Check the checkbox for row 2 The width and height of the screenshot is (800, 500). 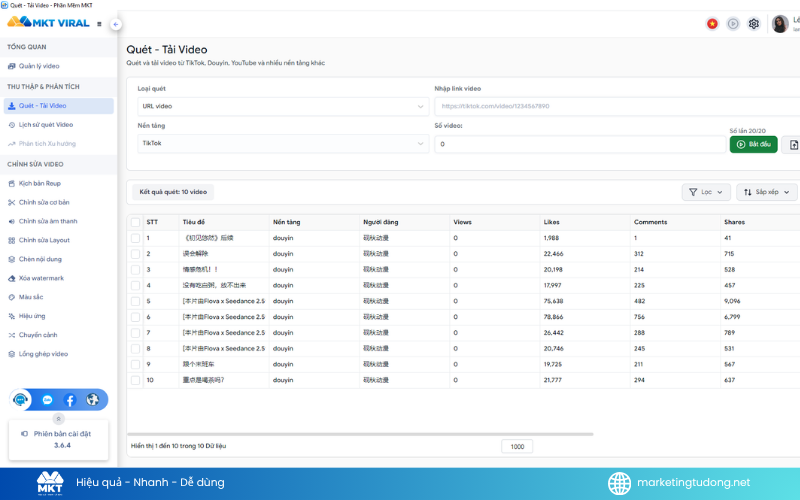click(x=135, y=254)
